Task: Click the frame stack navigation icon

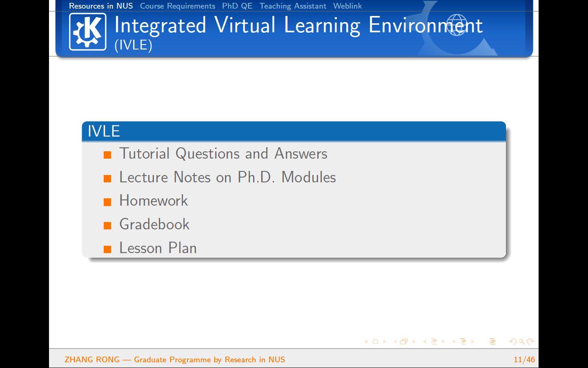Action: pyautogui.click(x=404, y=341)
